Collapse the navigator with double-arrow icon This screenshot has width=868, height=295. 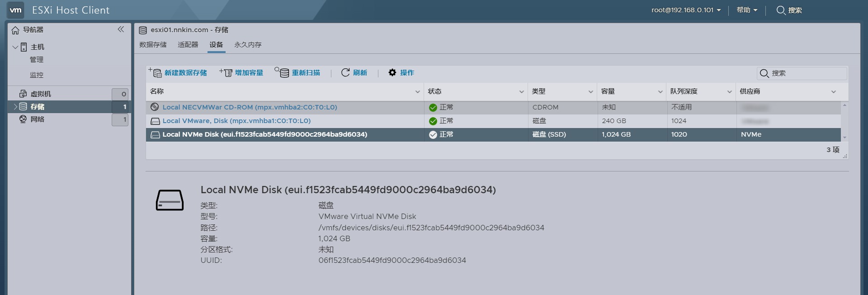[121, 29]
